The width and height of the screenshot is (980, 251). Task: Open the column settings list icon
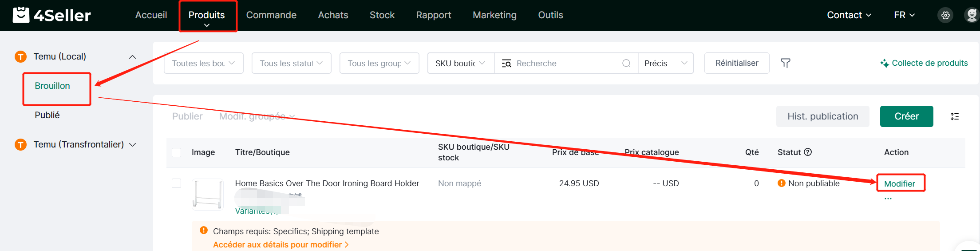955,116
